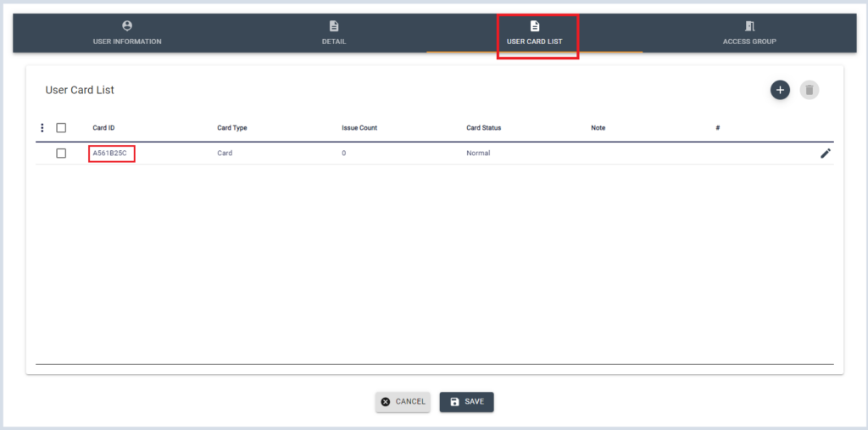
Task: Open the Access Group tab label
Action: click(x=749, y=42)
